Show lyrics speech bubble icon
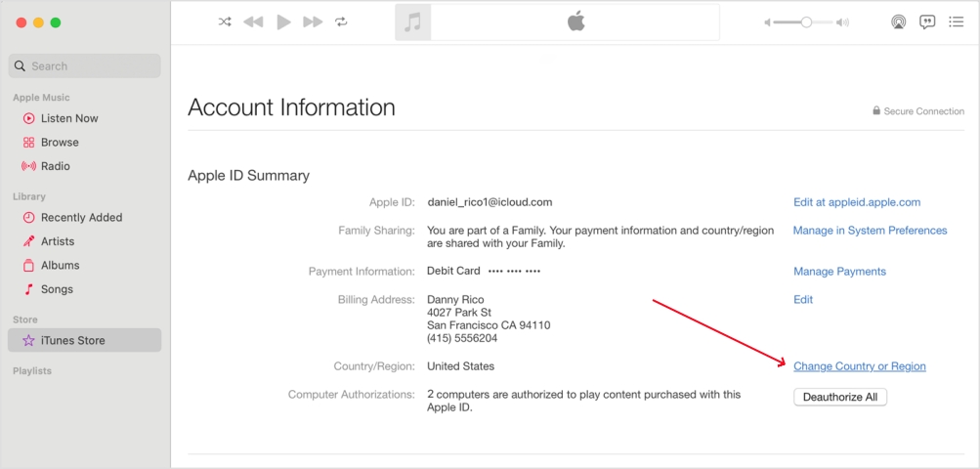980x469 pixels. click(927, 21)
